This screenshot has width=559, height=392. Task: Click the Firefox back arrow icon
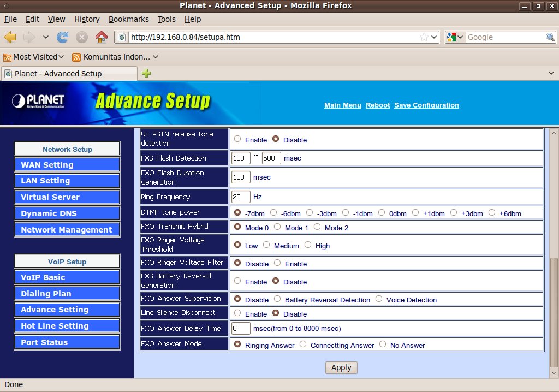[10, 37]
